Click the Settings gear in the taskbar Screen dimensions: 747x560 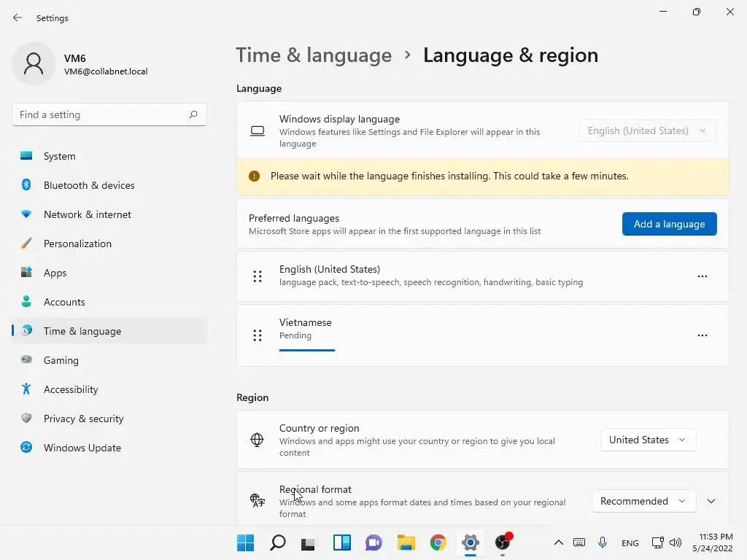(x=471, y=542)
